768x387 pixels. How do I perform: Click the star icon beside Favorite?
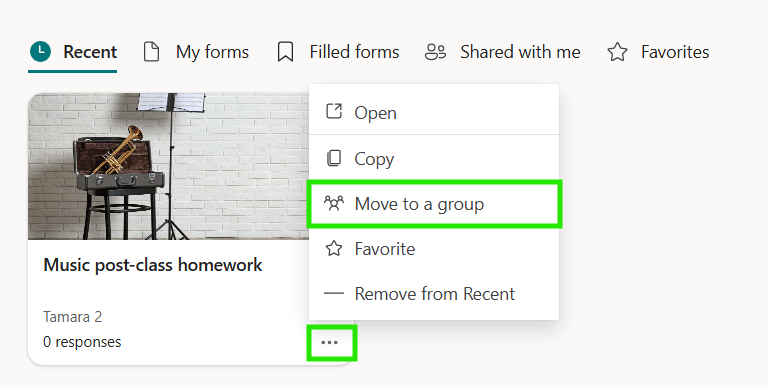[x=334, y=248]
